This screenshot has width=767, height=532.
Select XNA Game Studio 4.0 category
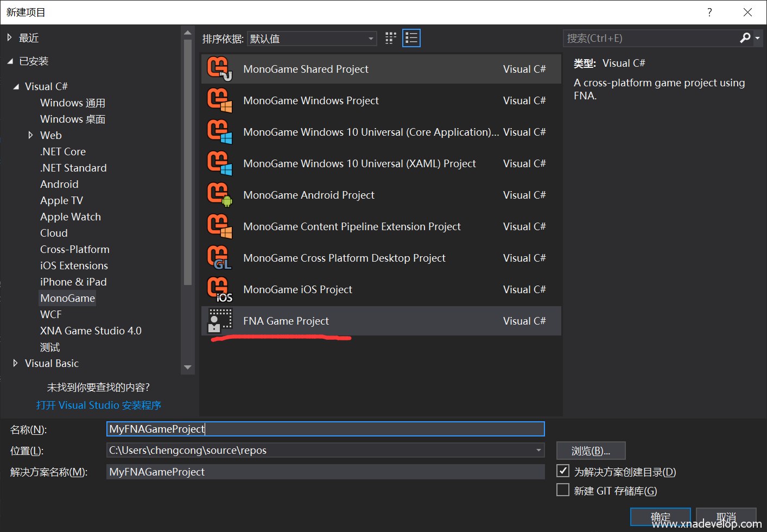point(91,331)
